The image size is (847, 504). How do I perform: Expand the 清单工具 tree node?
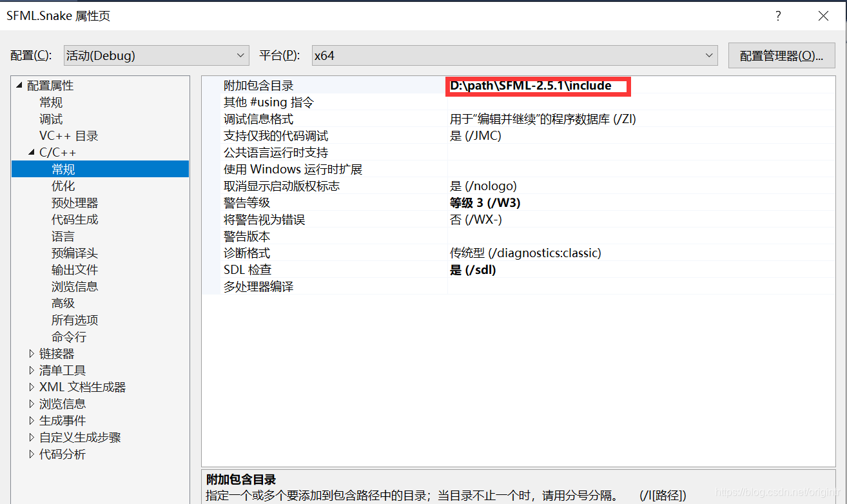pos(32,370)
